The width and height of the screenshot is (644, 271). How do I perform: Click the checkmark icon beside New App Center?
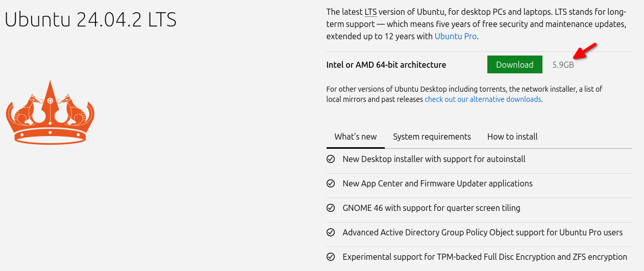tap(331, 183)
